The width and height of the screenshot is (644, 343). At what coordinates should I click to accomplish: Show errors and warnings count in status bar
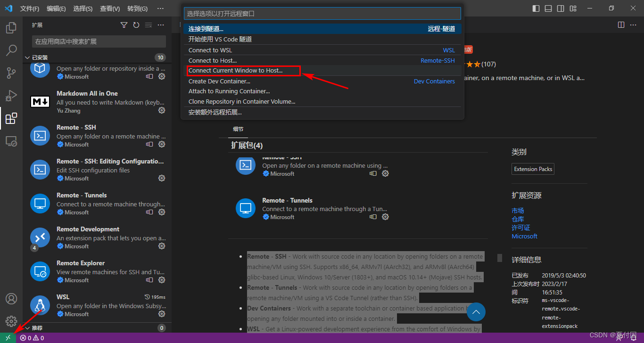[x=32, y=338]
